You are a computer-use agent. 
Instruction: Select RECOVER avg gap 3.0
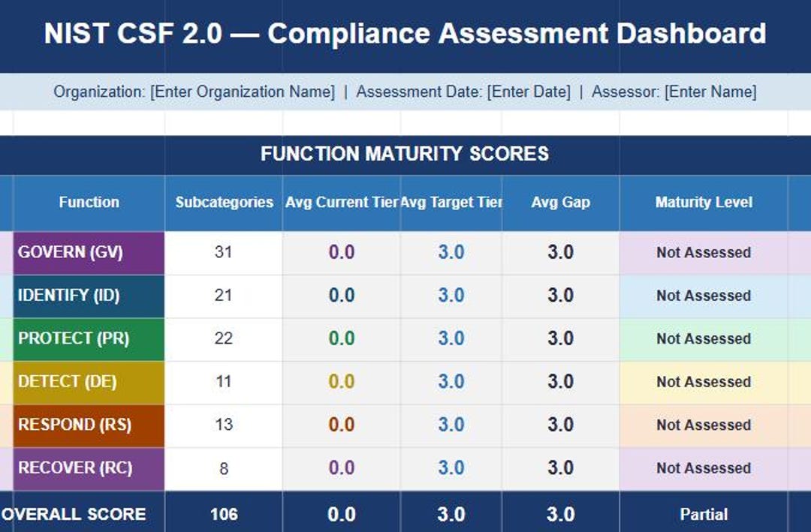561,468
